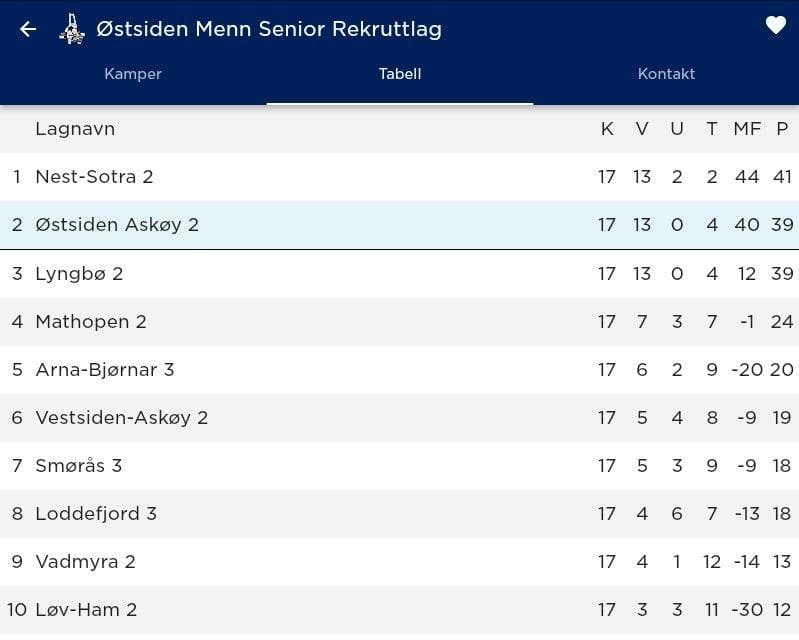Screen dimensions: 799x640
Task: Tap the Østsiden Menn Senior Rekruttlag title
Action: [x=269, y=29]
